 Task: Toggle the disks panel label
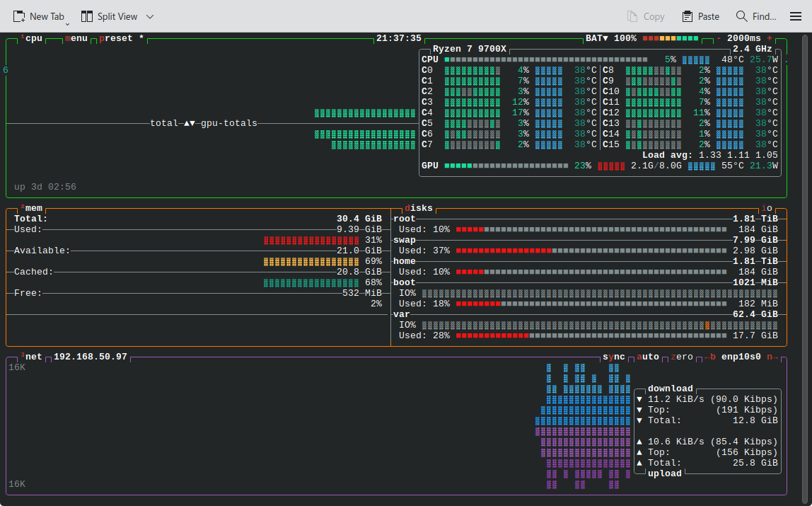pyautogui.click(x=419, y=208)
